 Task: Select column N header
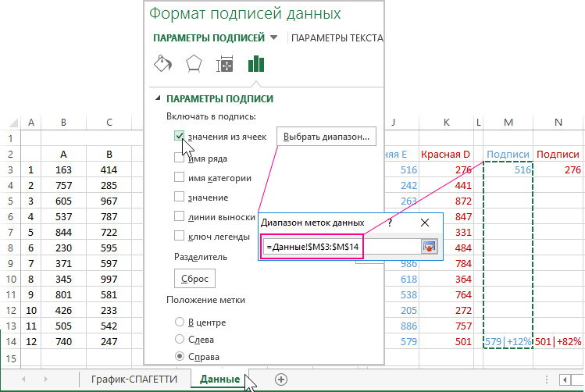[558, 123]
